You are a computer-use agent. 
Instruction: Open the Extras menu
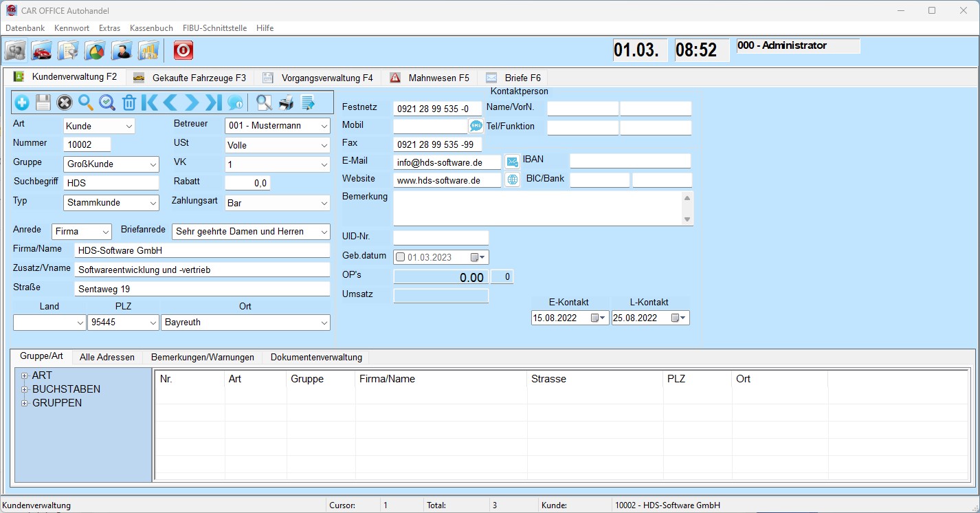coord(109,28)
